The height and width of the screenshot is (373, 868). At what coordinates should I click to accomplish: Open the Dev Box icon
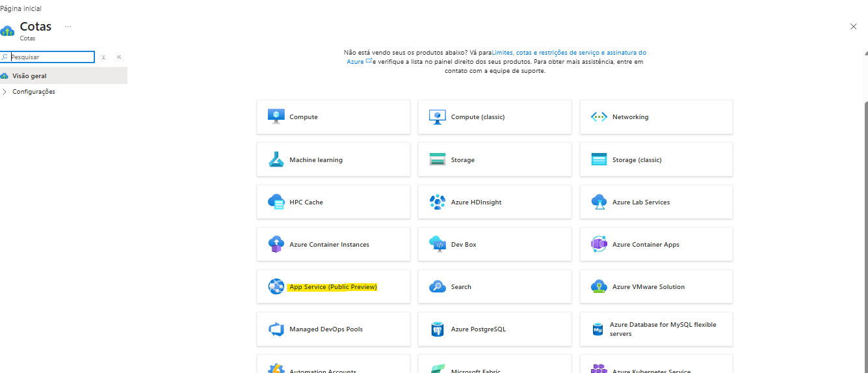coord(438,244)
